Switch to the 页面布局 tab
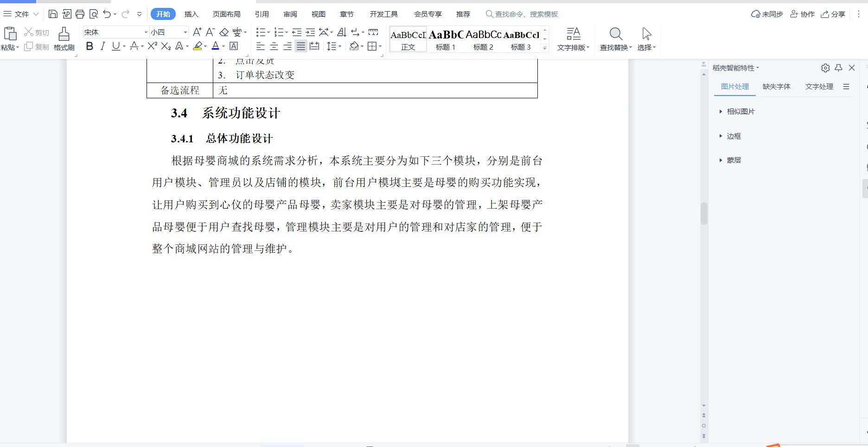The image size is (868, 447). pyautogui.click(x=227, y=14)
